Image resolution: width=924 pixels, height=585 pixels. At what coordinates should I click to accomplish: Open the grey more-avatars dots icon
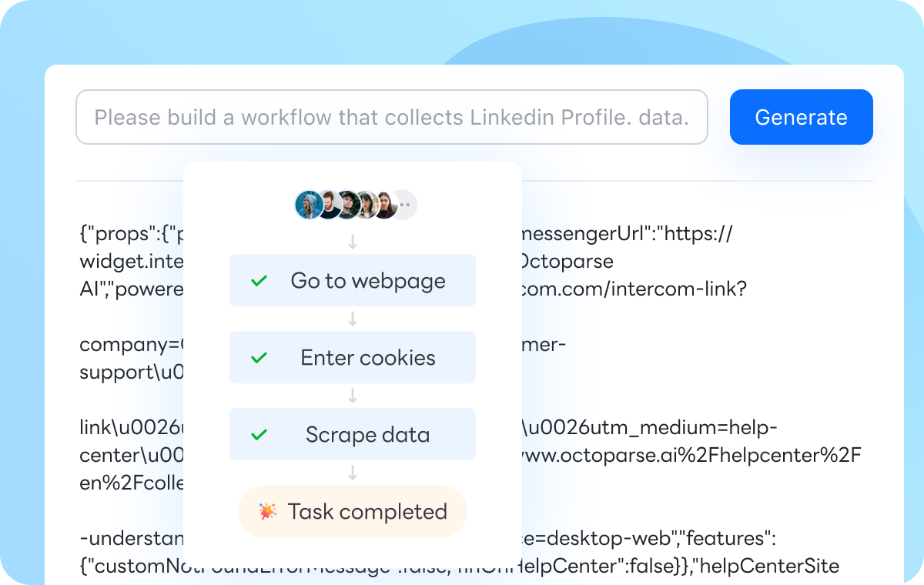pos(405,205)
